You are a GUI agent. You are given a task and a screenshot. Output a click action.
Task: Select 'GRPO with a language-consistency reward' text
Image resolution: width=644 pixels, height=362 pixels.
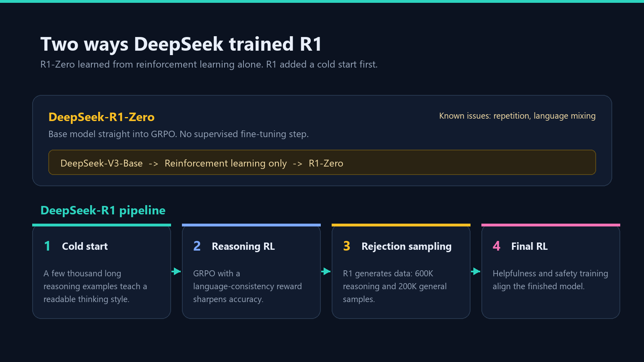point(248,286)
